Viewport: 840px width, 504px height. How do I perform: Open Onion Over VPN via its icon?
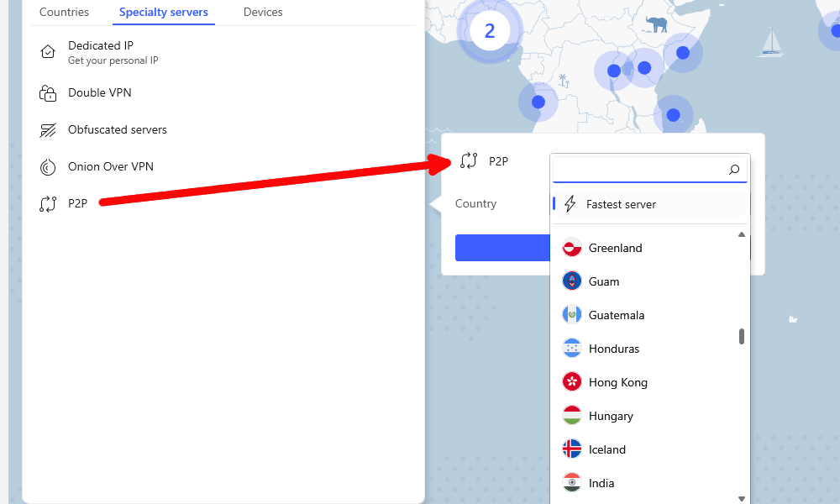pyautogui.click(x=48, y=167)
